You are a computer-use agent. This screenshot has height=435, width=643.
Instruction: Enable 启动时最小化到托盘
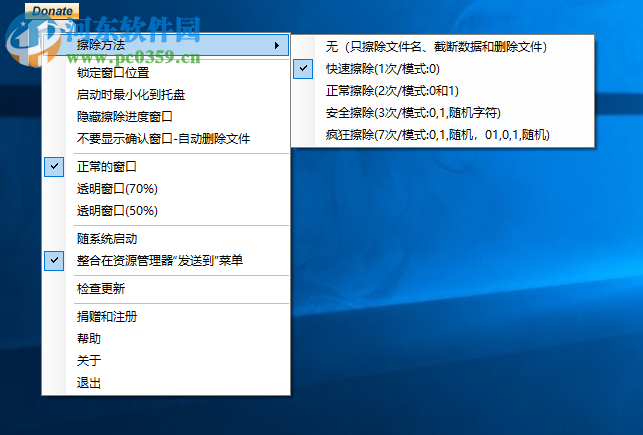point(166,95)
